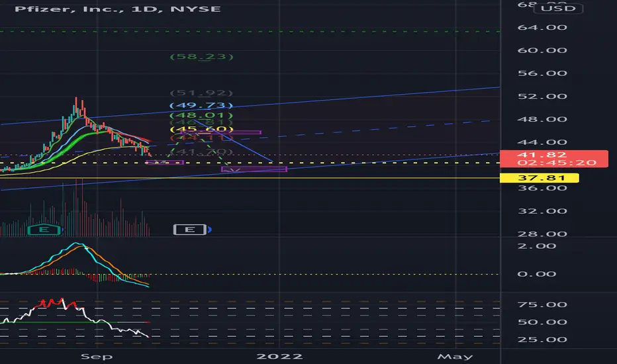
Task: Click the green earnings E marker
Action: point(44,230)
